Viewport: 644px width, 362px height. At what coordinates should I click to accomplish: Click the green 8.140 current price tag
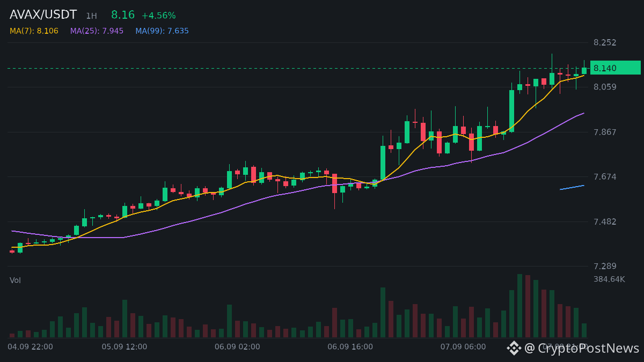[x=615, y=68]
